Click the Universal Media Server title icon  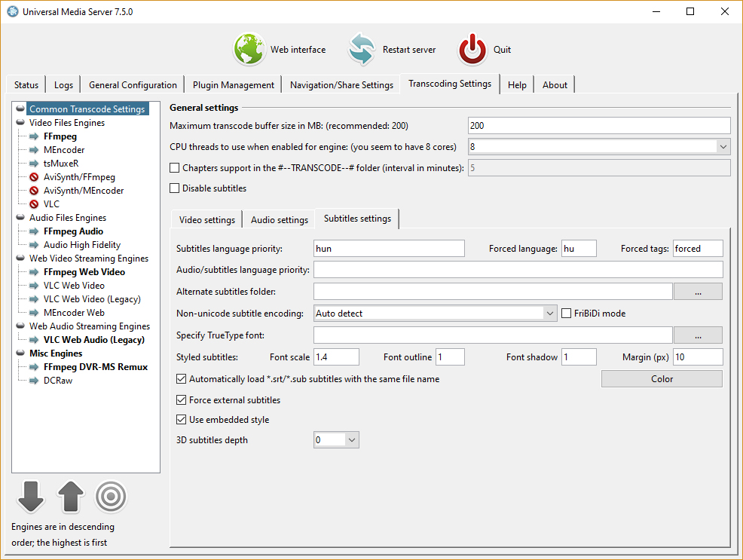click(12, 11)
